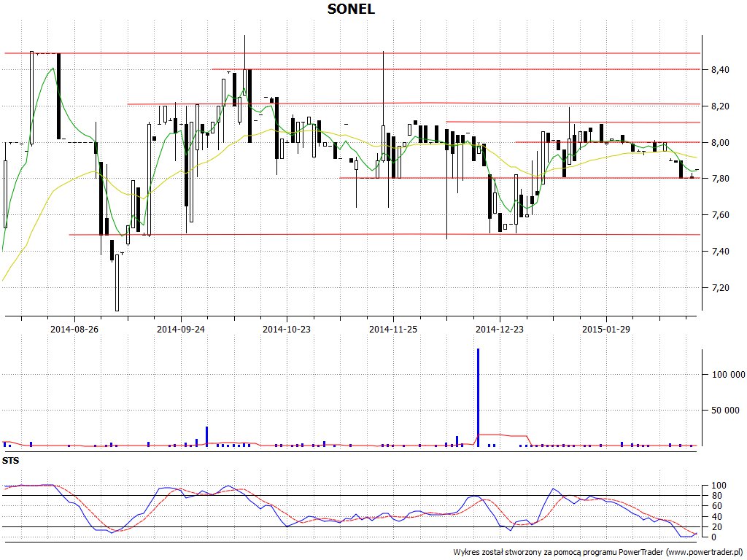Click the 7,60 price axis label

click(720, 215)
